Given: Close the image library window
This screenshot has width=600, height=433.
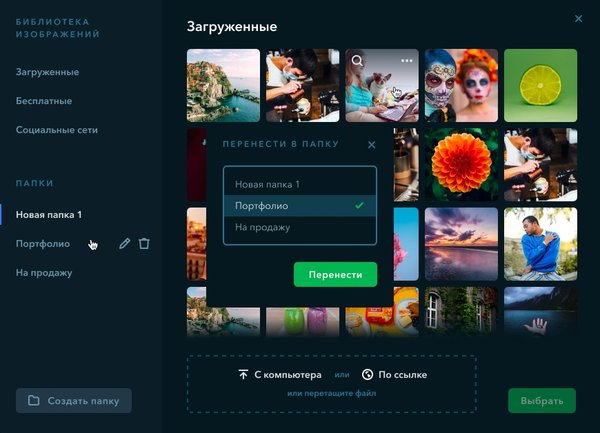Looking at the screenshot, I should (578, 18).
